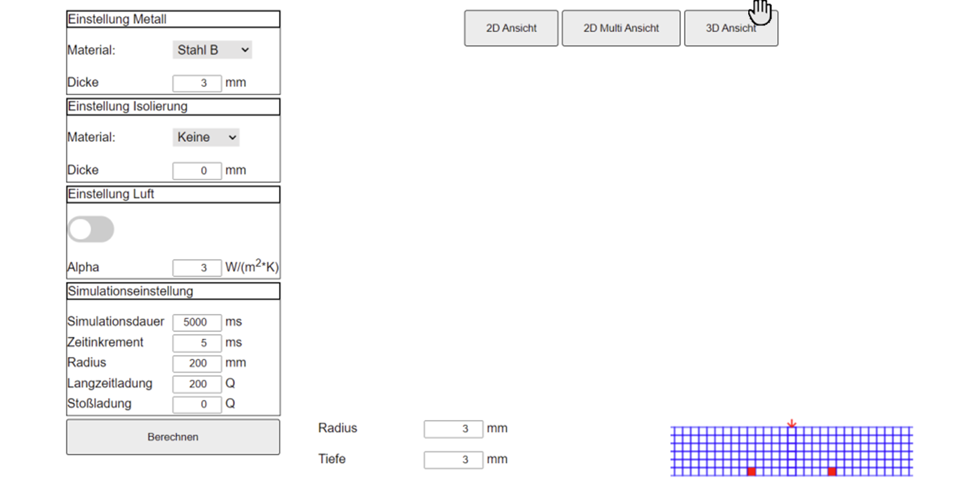This screenshot has height=490, width=980.
Task: Click the right red cell in the grid
Action: click(832, 471)
